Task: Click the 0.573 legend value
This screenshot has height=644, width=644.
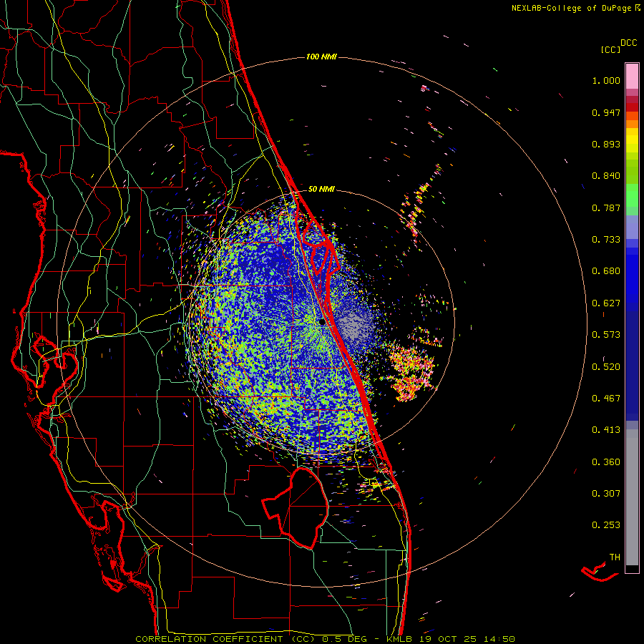Action: point(606,335)
